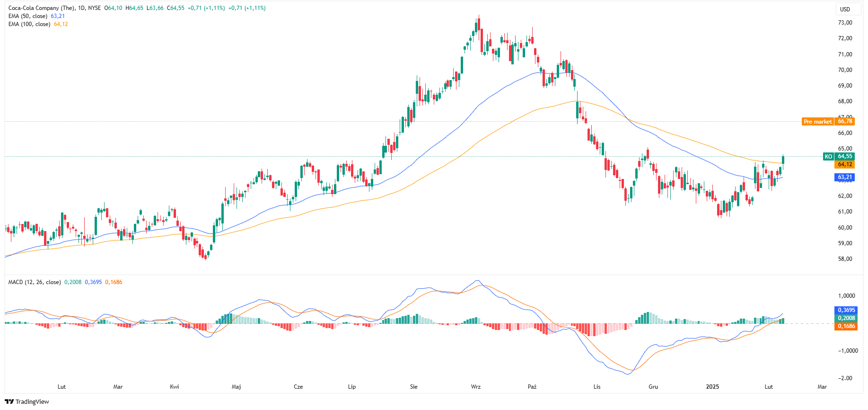
Task: Click the 66,00 price axis label
Action: point(845,133)
